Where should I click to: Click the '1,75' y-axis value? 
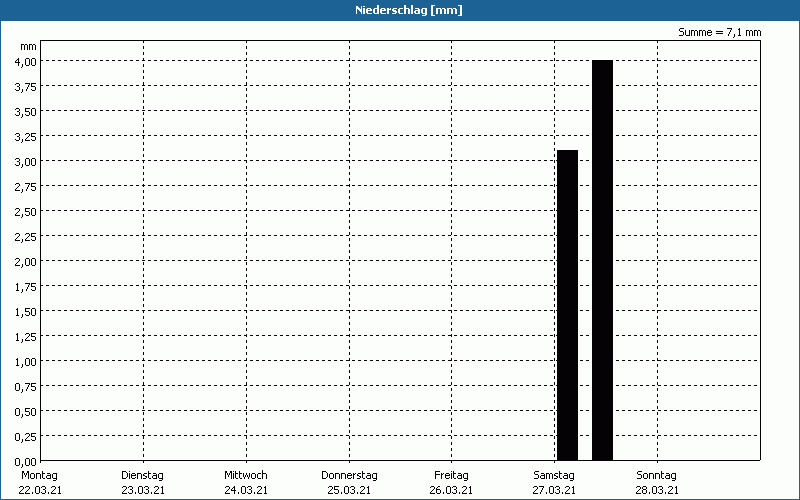click(x=26, y=287)
